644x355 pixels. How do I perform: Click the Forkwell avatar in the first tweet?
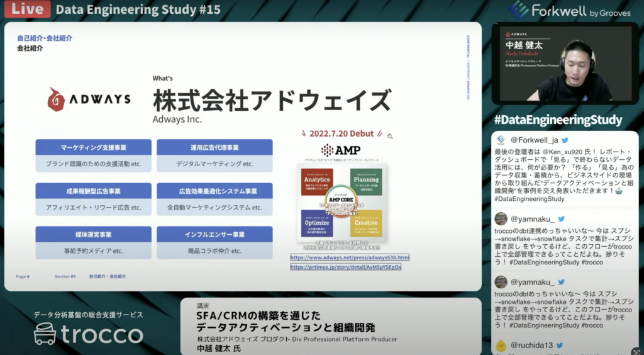pos(501,140)
